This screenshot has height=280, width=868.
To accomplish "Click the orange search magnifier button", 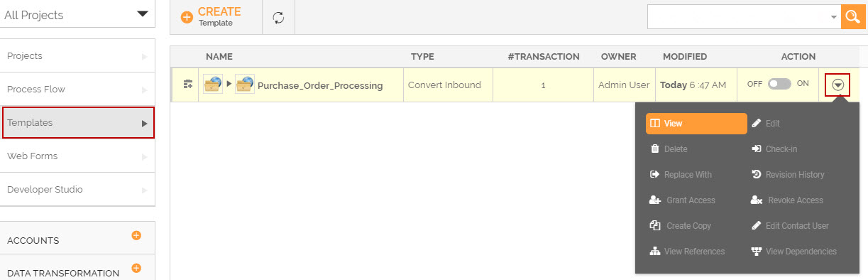I will [852, 17].
